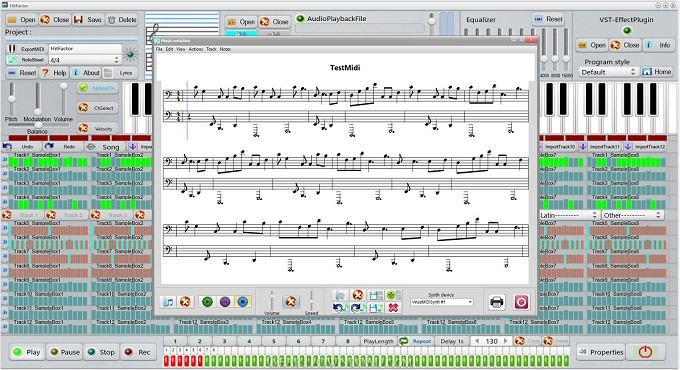This screenshot has height=370, width=680.
Task: Toggle the Velocity option
Action: coord(98,128)
